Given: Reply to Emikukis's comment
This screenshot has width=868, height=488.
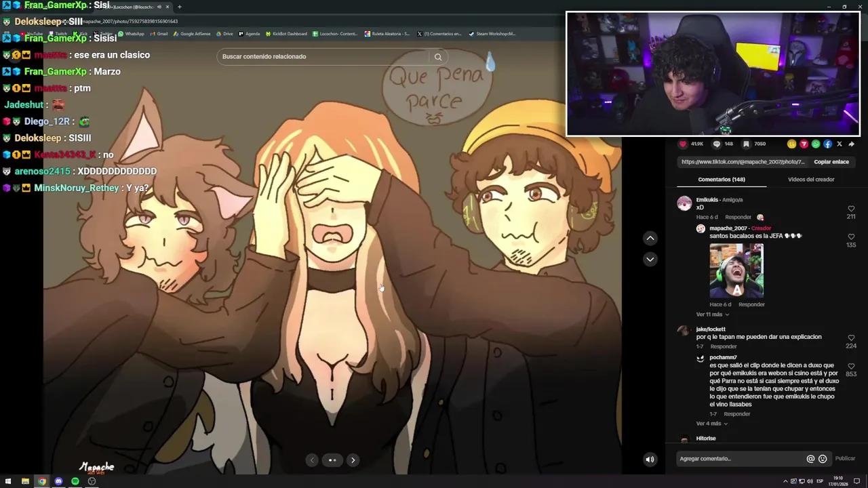Looking at the screenshot, I should [x=738, y=217].
